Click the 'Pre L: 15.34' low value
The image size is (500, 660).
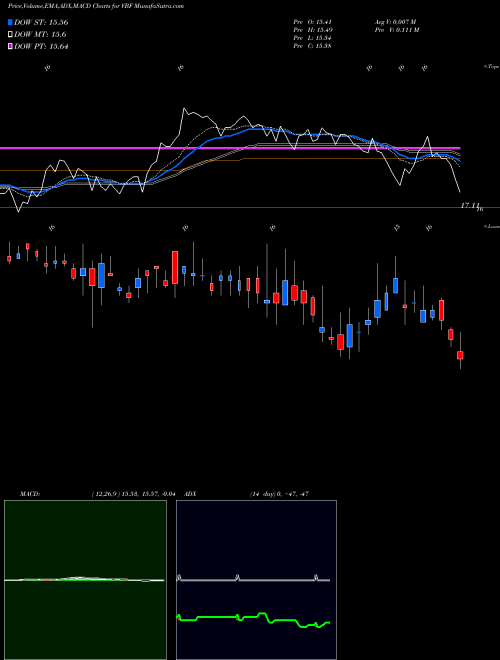pyautogui.click(x=312, y=38)
